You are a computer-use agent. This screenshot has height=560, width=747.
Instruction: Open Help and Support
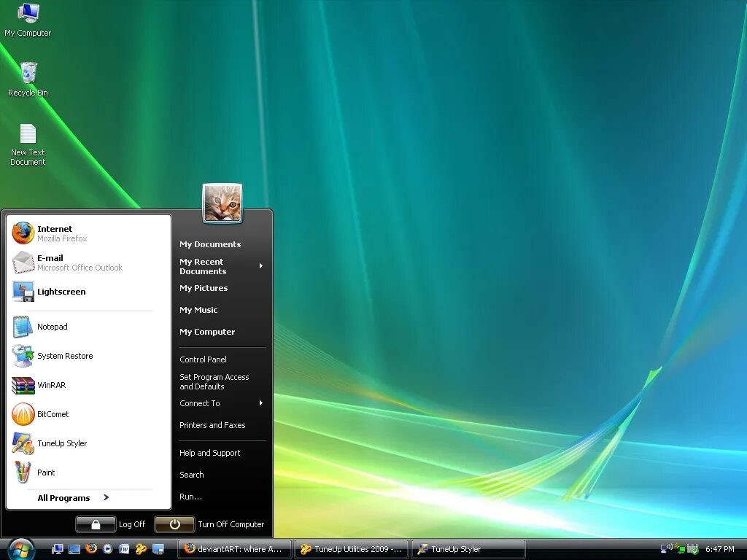click(x=209, y=453)
